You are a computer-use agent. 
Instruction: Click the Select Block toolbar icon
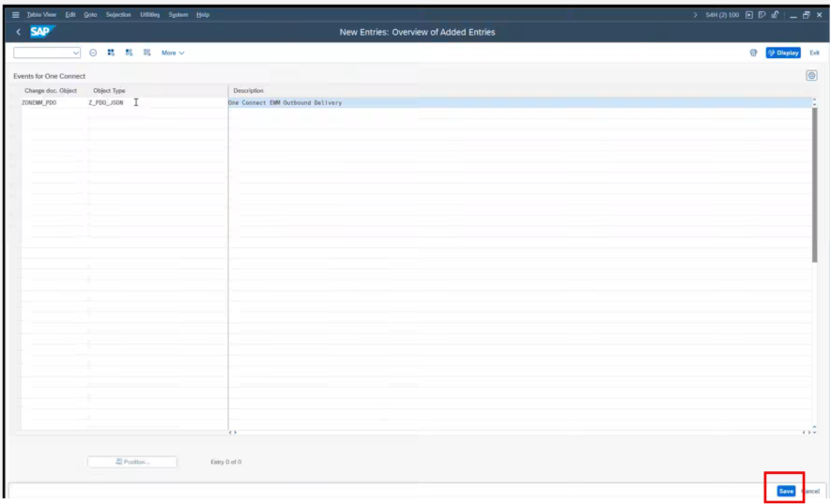tap(129, 53)
